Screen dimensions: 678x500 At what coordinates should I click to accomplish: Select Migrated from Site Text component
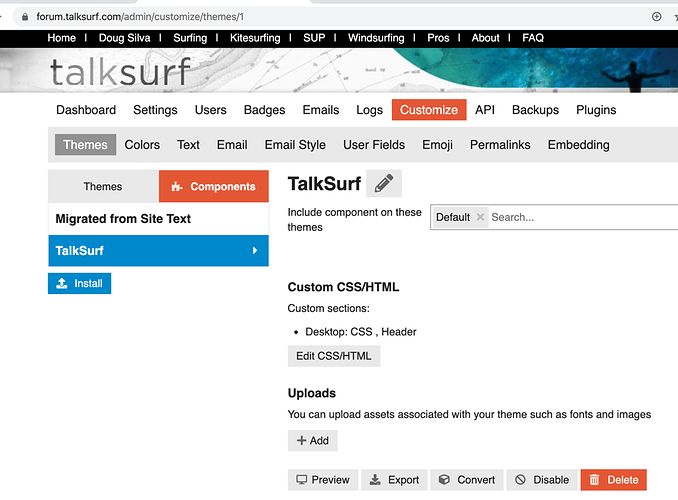pyautogui.click(x=158, y=219)
